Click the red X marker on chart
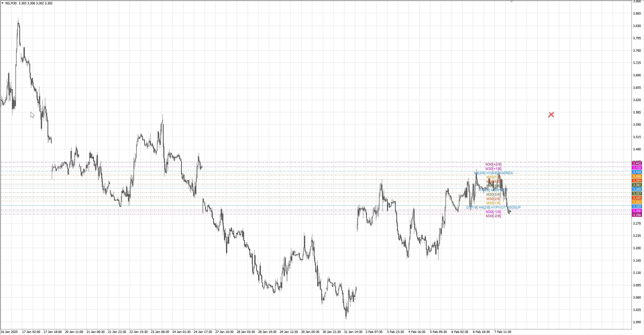 [x=551, y=115]
